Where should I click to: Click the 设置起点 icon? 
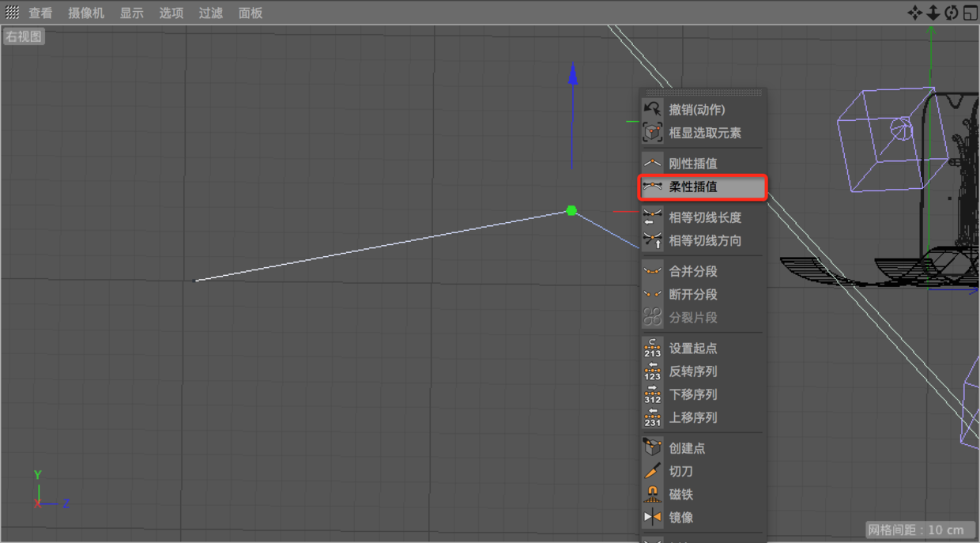tap(652, 348)
